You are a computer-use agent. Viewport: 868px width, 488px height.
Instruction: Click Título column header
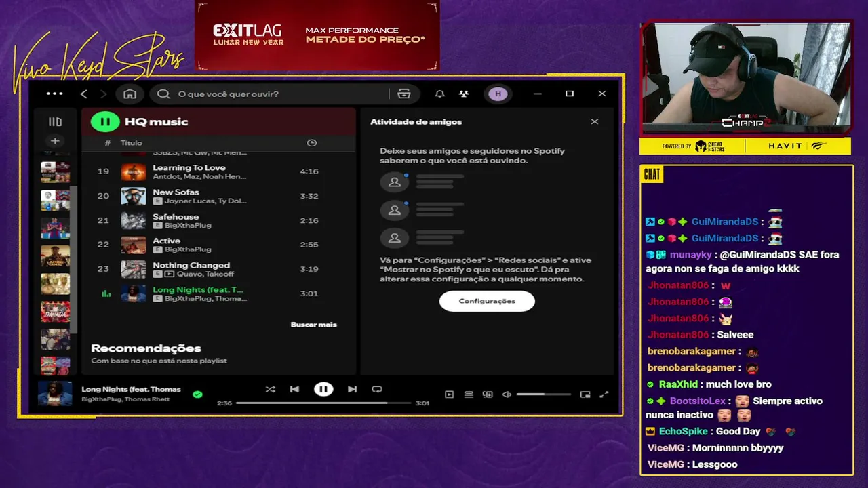point(132,143)
